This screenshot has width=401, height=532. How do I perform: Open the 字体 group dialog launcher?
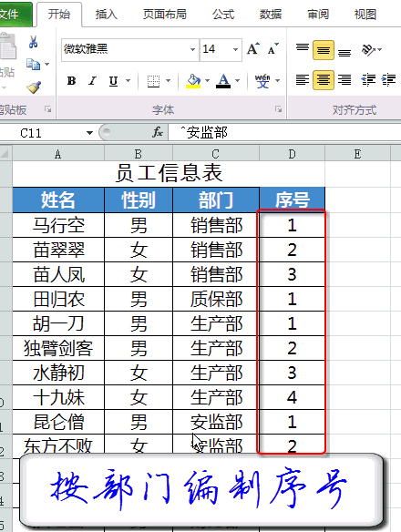click(279, 109)
